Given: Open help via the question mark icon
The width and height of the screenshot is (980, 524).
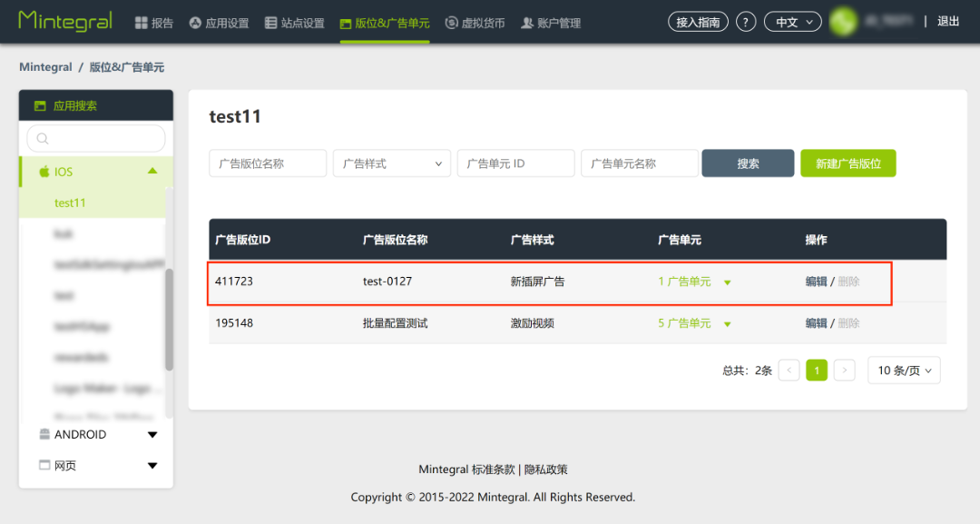Looking at the screenshot, I should pos(745,21).
